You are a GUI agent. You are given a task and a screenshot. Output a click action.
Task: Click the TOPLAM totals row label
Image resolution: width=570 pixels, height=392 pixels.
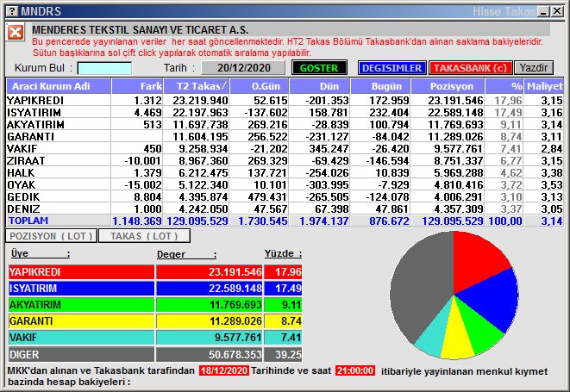click(x=28, y=221)
